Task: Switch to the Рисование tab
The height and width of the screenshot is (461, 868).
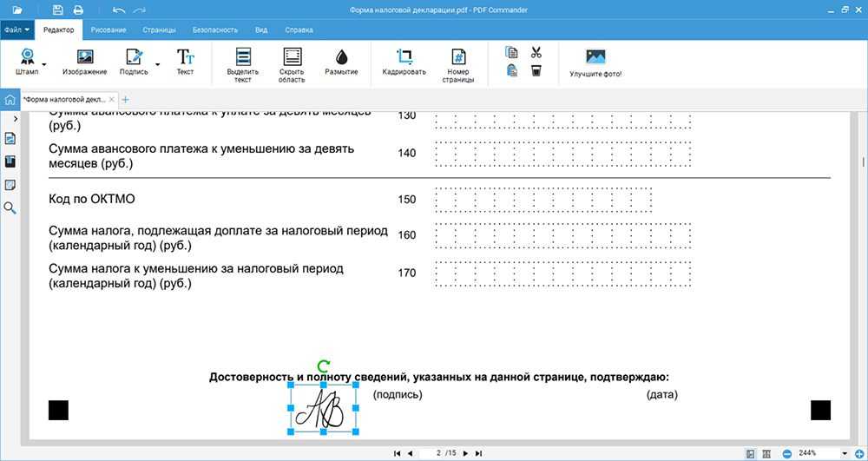Action: [x=108, y=30]
